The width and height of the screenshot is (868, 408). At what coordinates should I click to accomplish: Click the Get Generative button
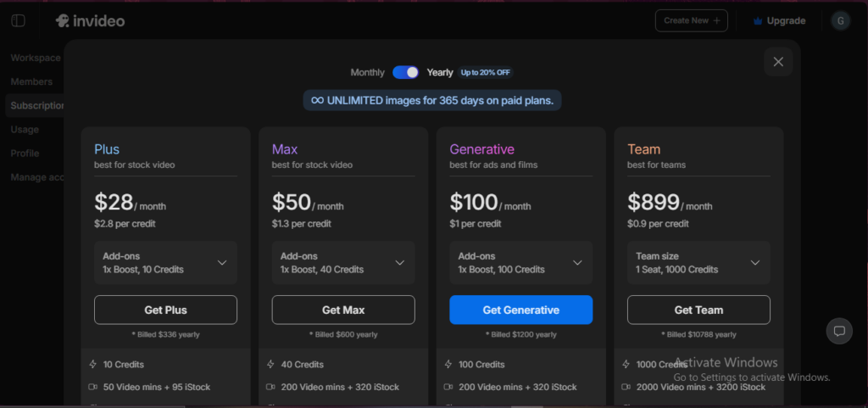pos(520,310)
